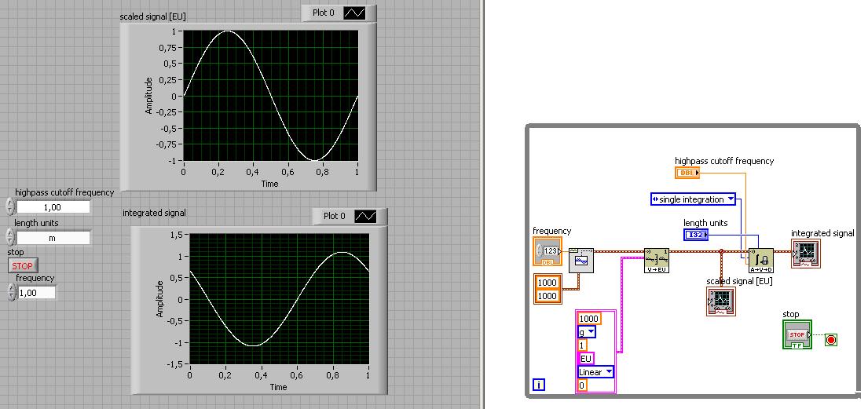Click the integration A-V-D block icon
The image size is (868, 409).
tap(760, 260)
